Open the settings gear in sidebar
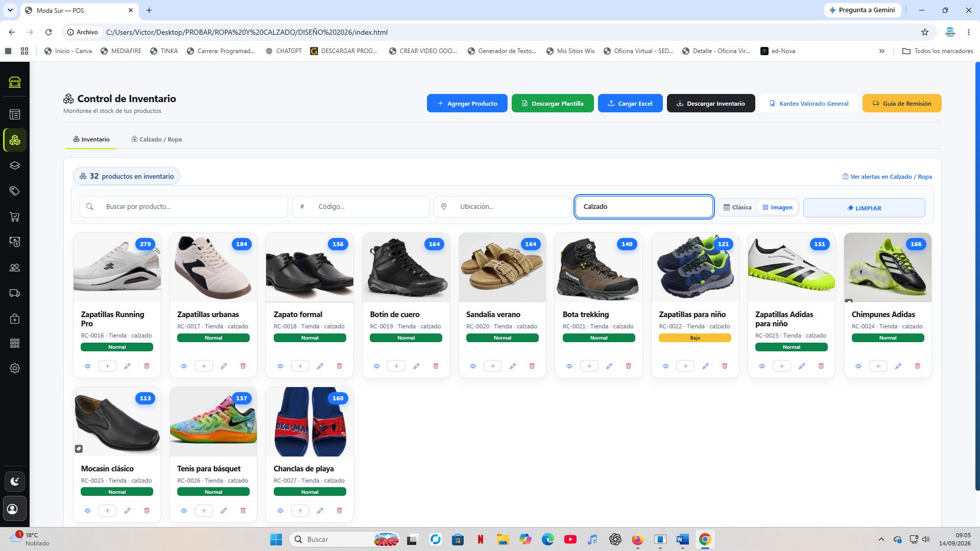The height and width of the screenshot is (551, 980). pos(15,368)
